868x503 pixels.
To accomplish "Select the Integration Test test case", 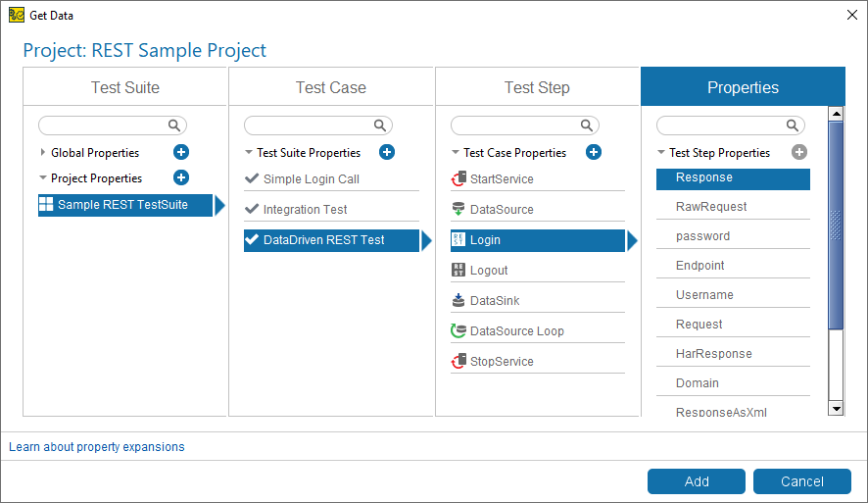I will 331,210.
